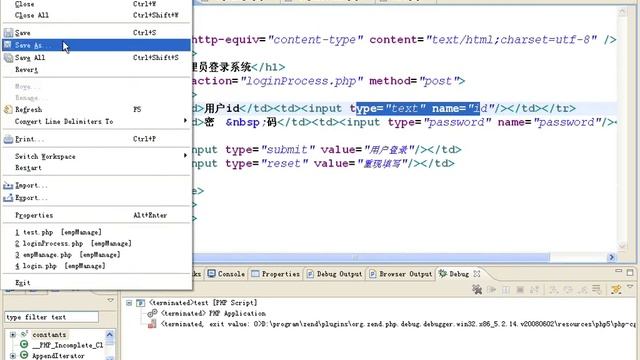This screenshot has height=360, width=640.
Task: Select the Save menu entry
Action: coord(97,33)
